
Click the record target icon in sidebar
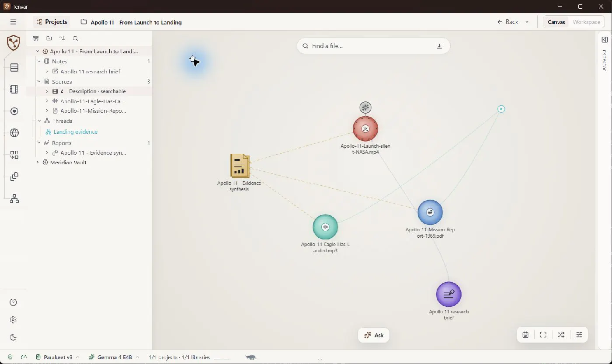click(x=14, y=111)
